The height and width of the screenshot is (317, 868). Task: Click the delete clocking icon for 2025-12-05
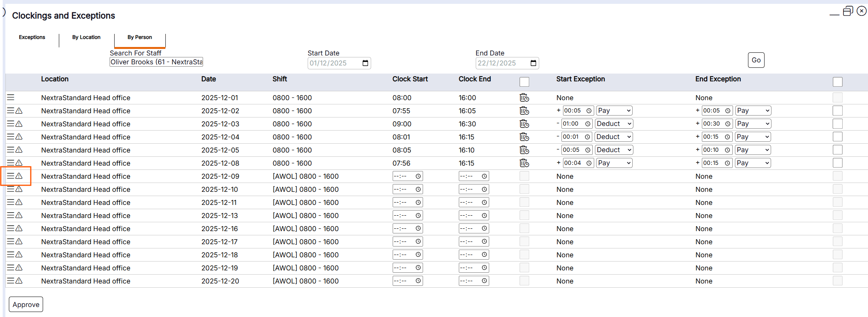pyautogui.click(x=524, y=150)
